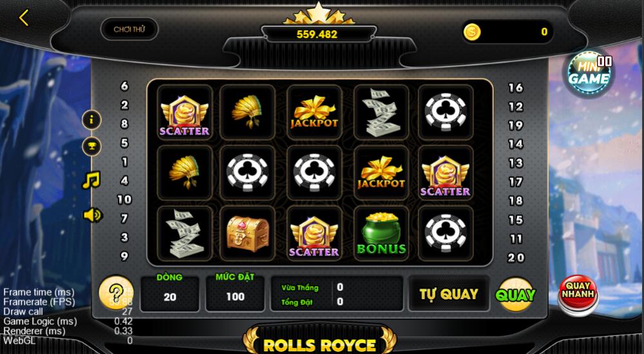Mute sound effects with the speaker icon
Image resolution: width=644 pixels, height=354 pixels.
coord(92,215)
